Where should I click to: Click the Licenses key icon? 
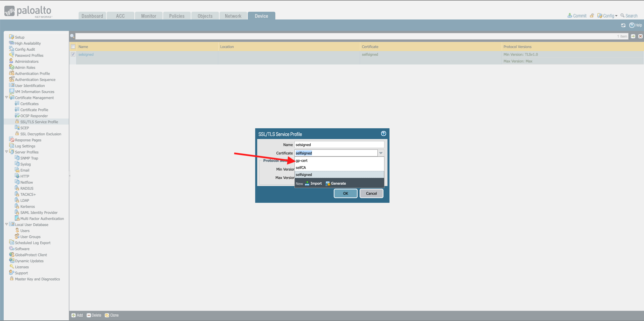coord(11,267)
